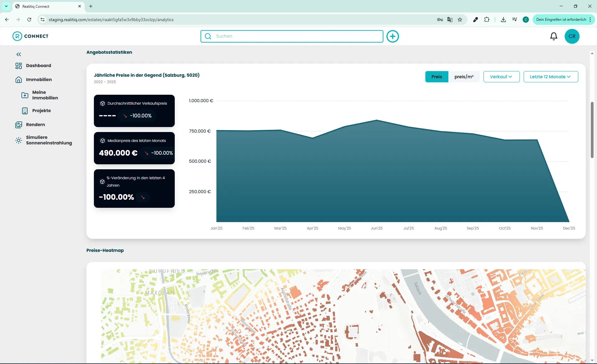The image size is (597, 364).
Task: Click the Realitiq Connect logo
Action: (x=30, y=36)
